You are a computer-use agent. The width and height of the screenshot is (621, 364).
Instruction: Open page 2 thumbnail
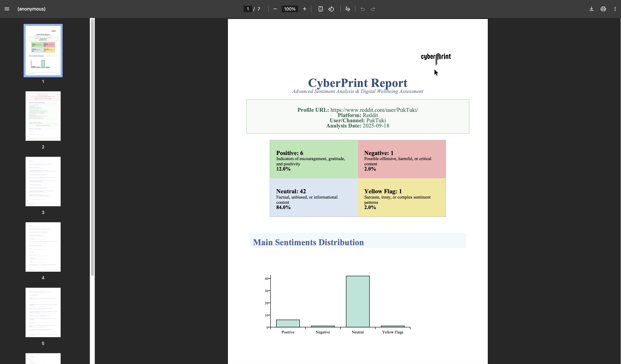[43, 116]
